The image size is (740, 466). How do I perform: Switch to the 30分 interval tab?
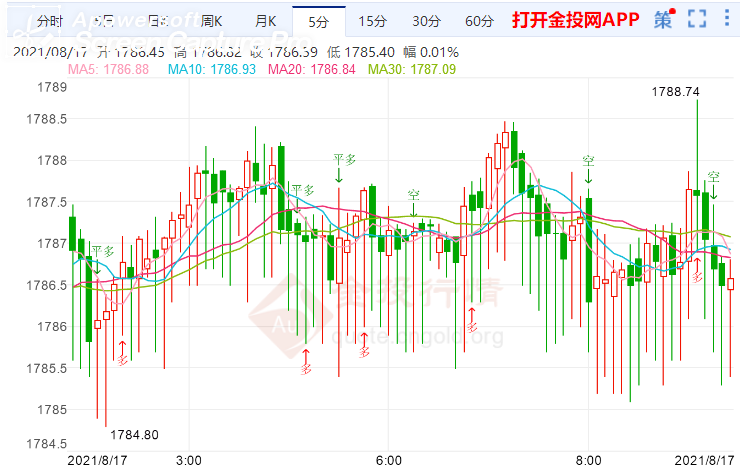426,21
